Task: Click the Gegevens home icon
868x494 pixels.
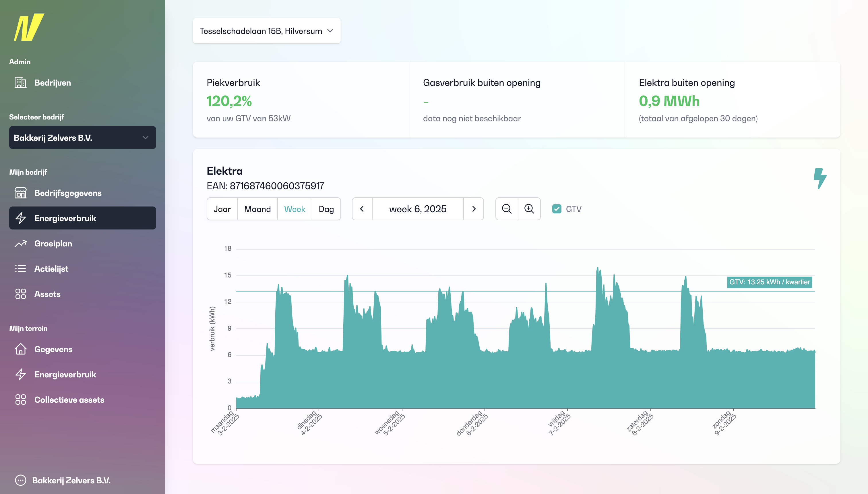Action: [21, 349]
